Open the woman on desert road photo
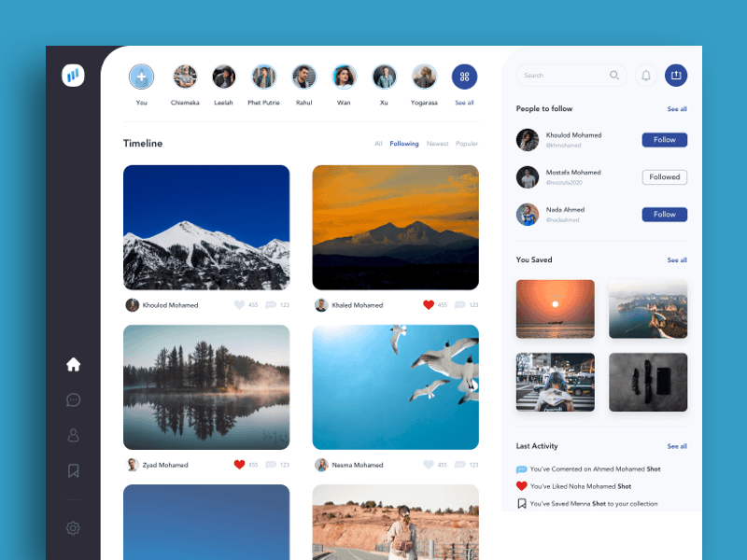Viewport: 747px width, 560px height. pyautogui.click(x=395, y=522)
